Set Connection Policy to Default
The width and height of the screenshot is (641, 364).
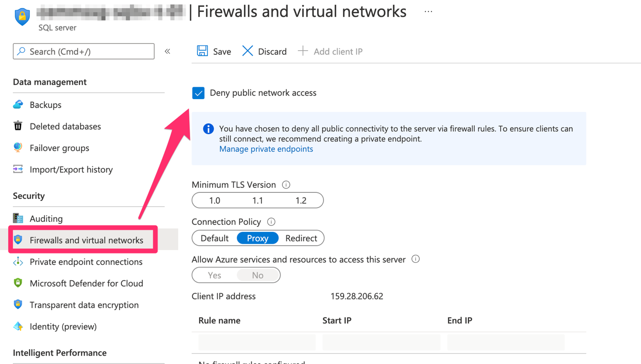214,238
